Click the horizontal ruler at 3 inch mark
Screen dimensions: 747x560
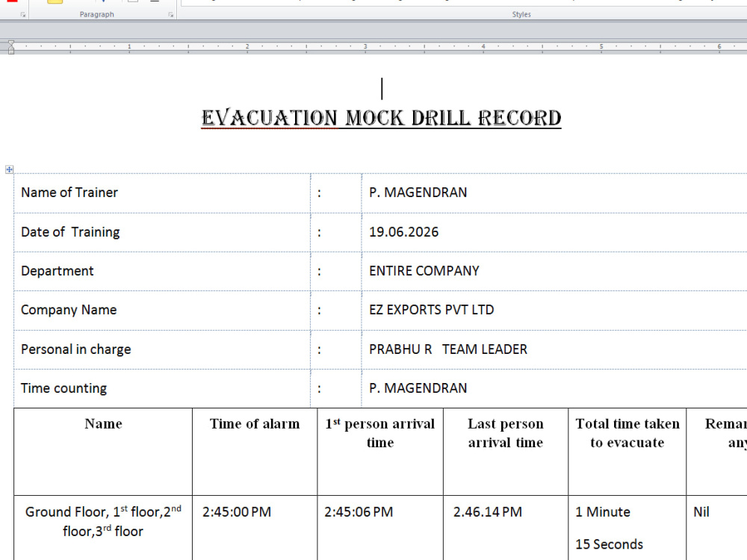(365, 46)
